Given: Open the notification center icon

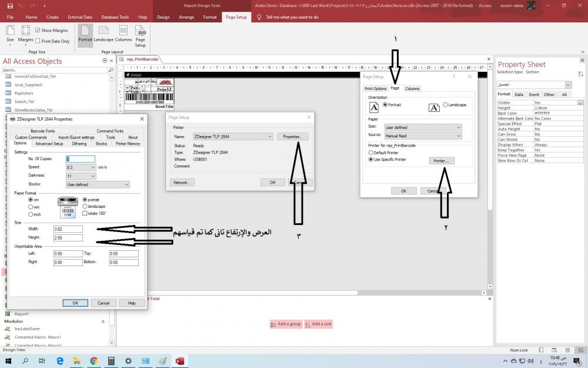Looking at the screenshot, I should point(577,362).
